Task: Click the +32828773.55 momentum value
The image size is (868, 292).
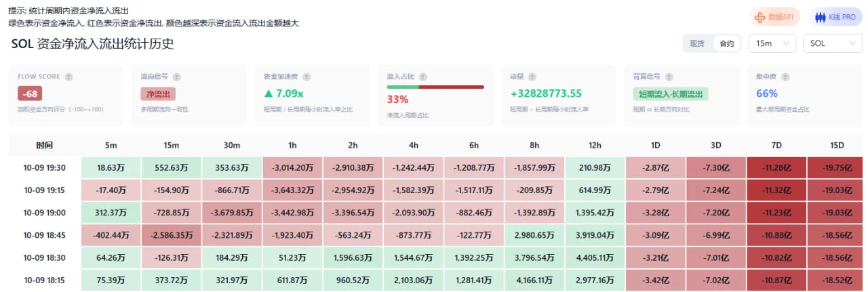Action: [546, 93]
